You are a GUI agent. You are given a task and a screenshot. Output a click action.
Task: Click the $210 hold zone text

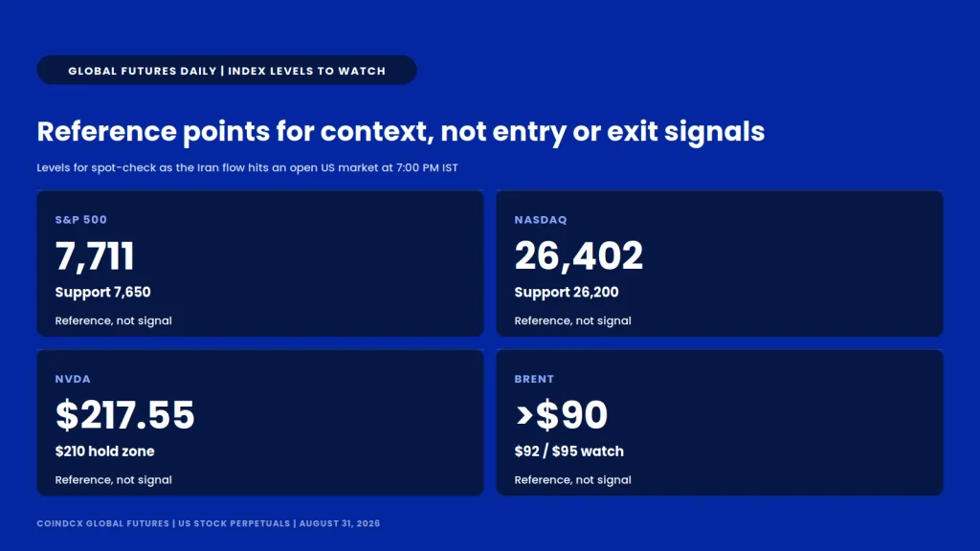[105, 452]
